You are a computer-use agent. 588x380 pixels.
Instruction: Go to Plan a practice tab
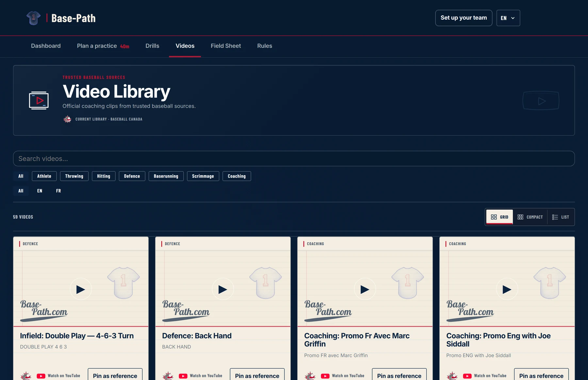[x=103, y=46]
